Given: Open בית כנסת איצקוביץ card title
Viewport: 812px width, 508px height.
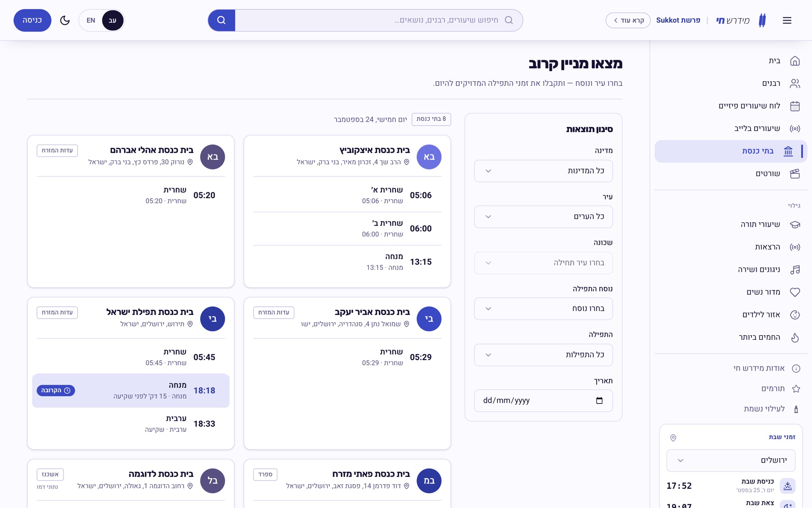Looking at the screenshot, I should tap(375, 150).
